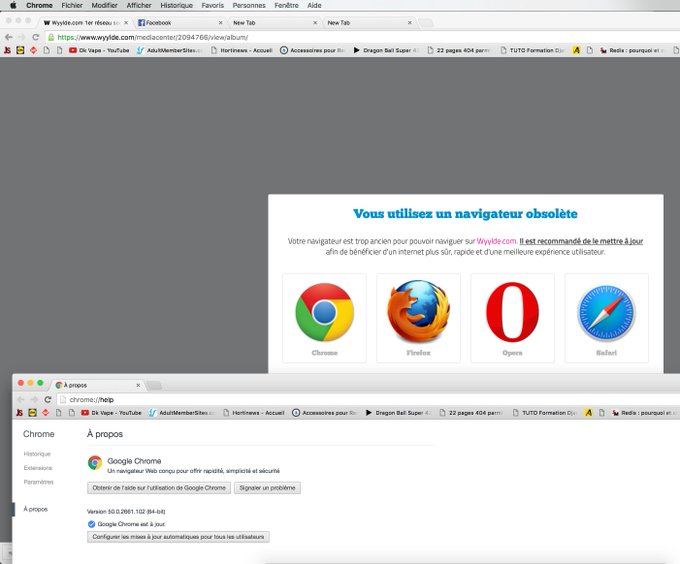Open yellow Lidl bookmark in top window
The width and height of the screenshot is (680, 564).
click(x=20, y=50)
